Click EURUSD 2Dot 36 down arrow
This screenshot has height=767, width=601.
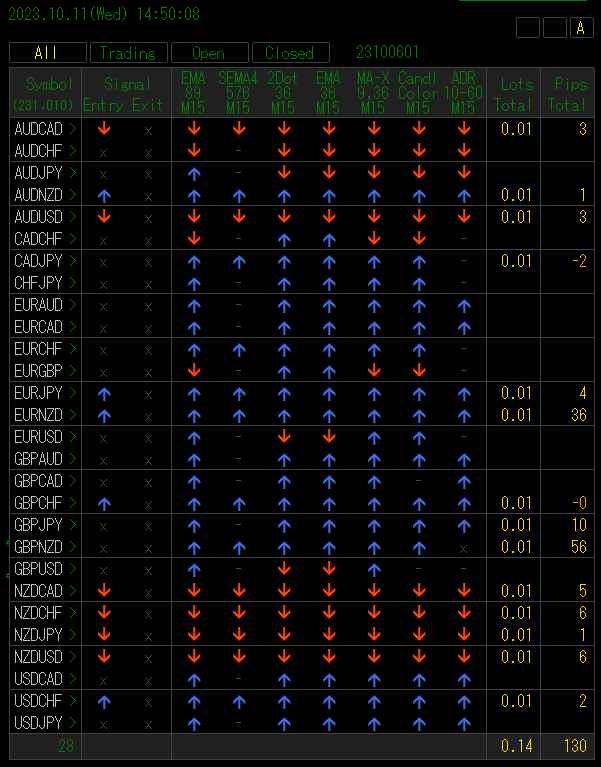284,437
